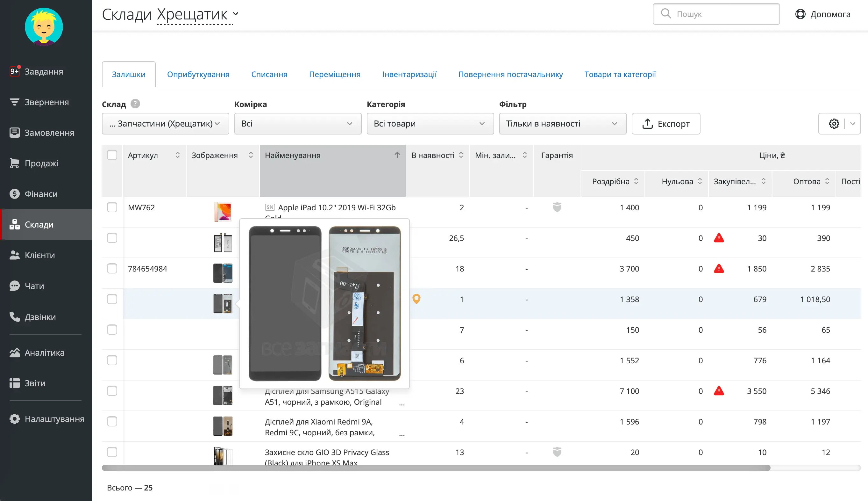This screenshot has width=868, height=501.
Task: Switch to the Залишки tab
Action: [129, 74]
